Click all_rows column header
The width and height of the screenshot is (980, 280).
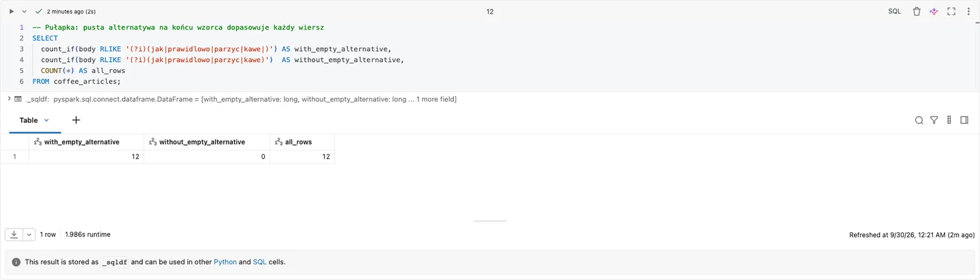point(302,142)
